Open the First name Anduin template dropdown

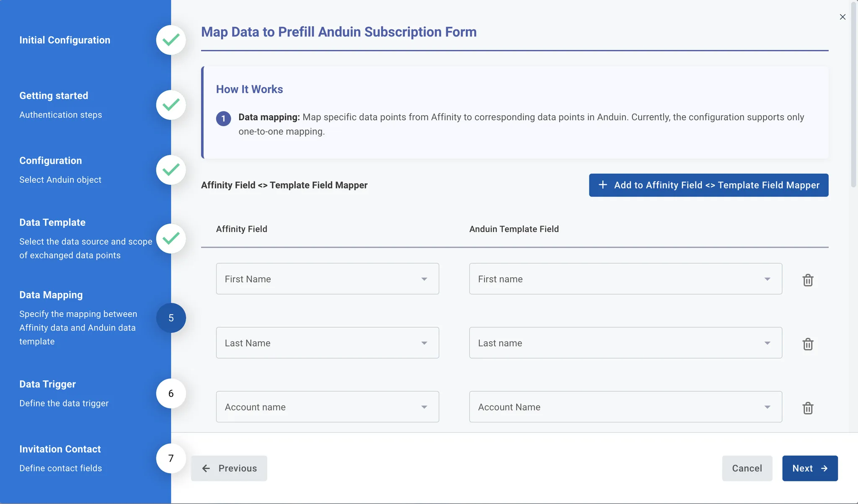625,279
